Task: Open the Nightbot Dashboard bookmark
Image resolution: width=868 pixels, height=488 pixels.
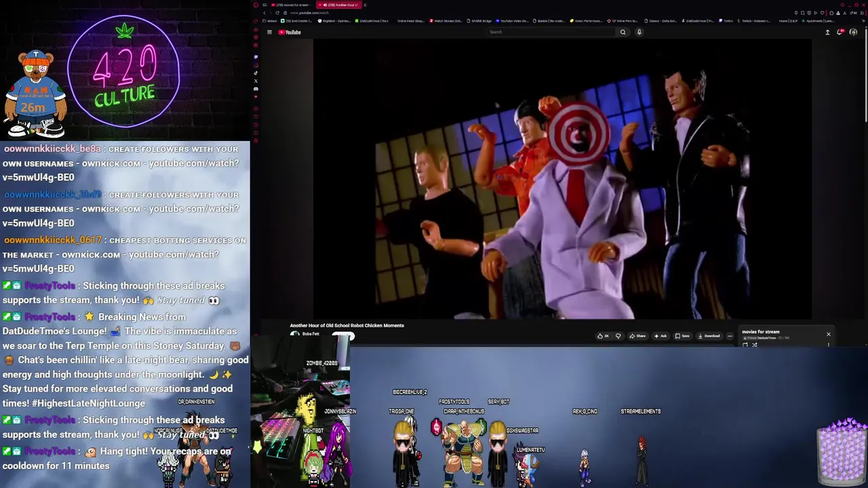Action: click(x=334, y=21)
